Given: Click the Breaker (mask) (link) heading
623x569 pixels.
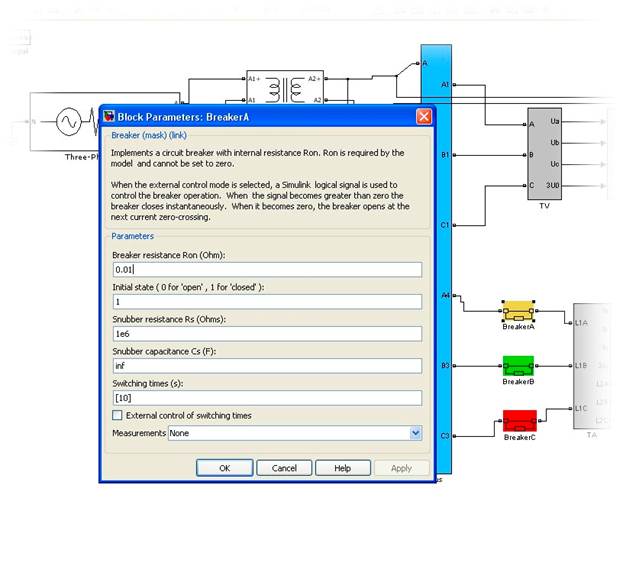Looking at the screenshot, I should [x=149, y=135].
